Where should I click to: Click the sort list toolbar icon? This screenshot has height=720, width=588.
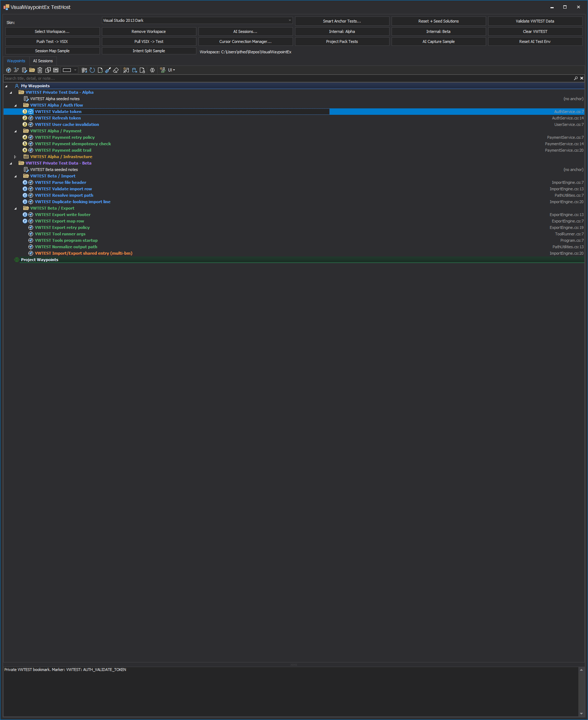84,70
